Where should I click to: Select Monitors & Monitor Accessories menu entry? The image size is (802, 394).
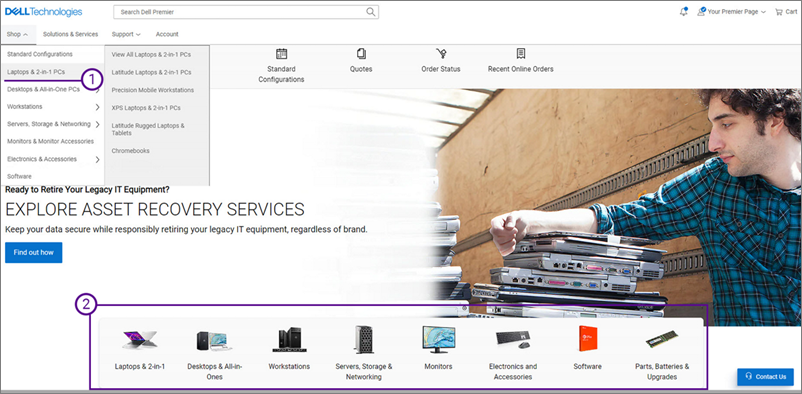52,141
